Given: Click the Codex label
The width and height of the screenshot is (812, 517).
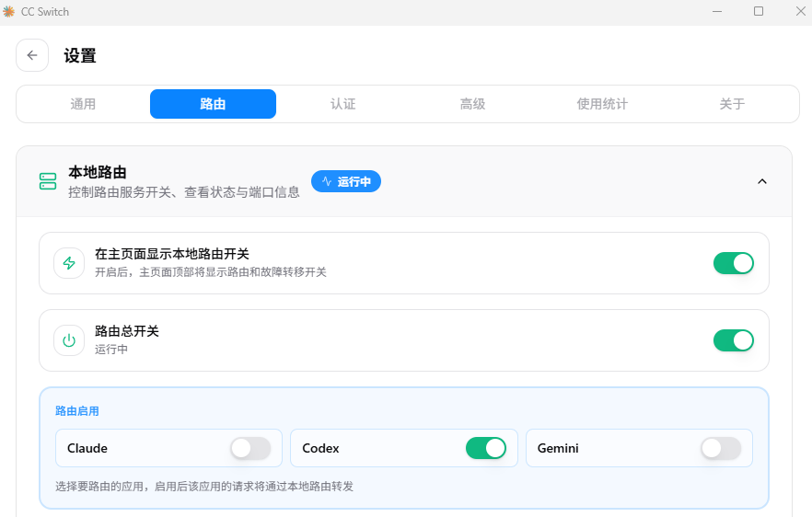Looking at the screenshot, I should (320, 448).
